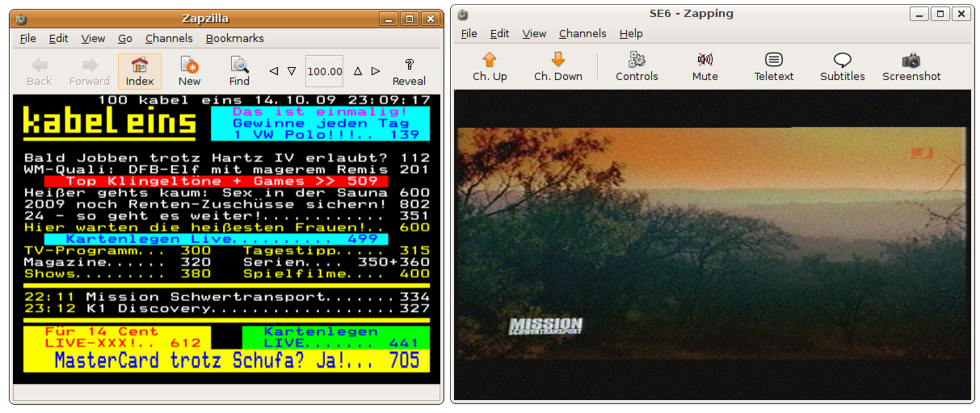Open Zapzilla Go menu

(x=125, y=38)
